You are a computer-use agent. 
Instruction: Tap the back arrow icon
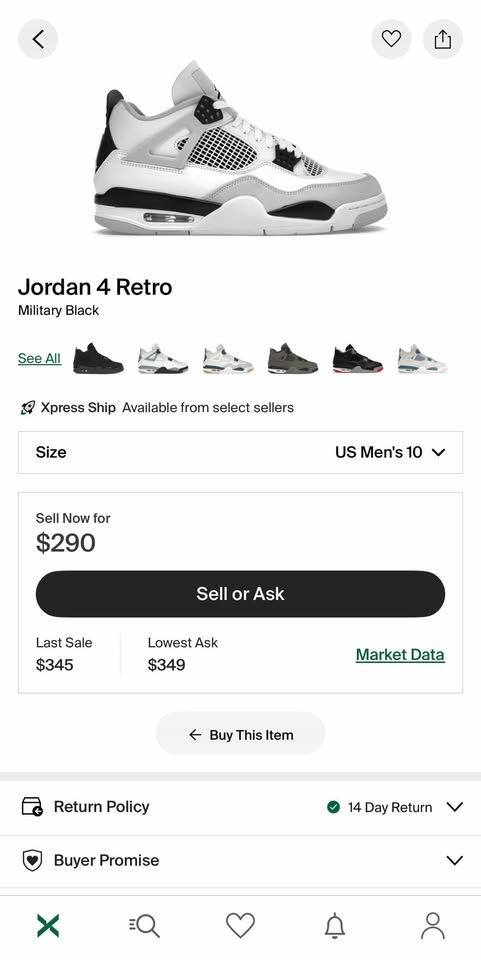(x=38, y=39)
